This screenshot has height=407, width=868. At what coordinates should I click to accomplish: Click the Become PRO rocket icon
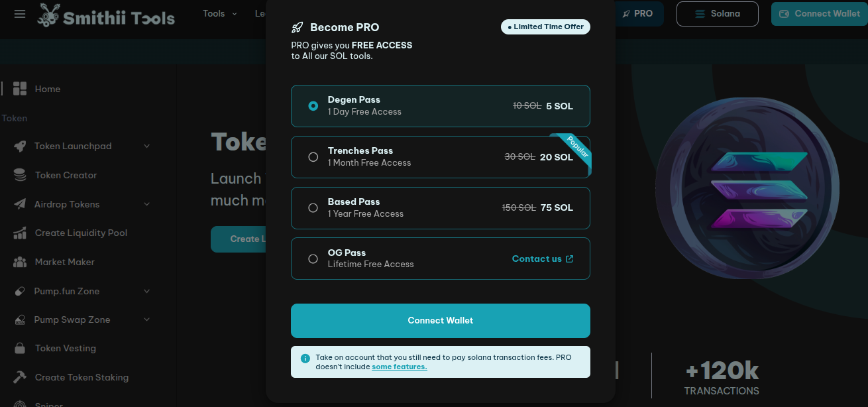coord(297,28)
